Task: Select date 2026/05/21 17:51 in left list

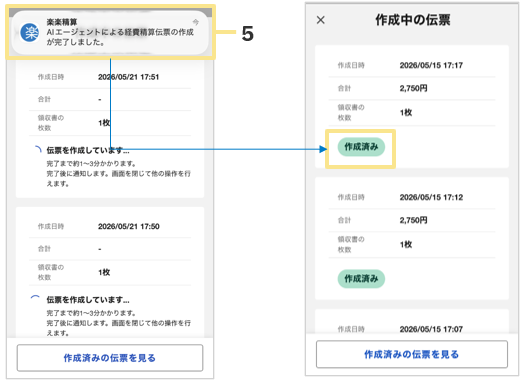Action: click(x=128, y=77)
